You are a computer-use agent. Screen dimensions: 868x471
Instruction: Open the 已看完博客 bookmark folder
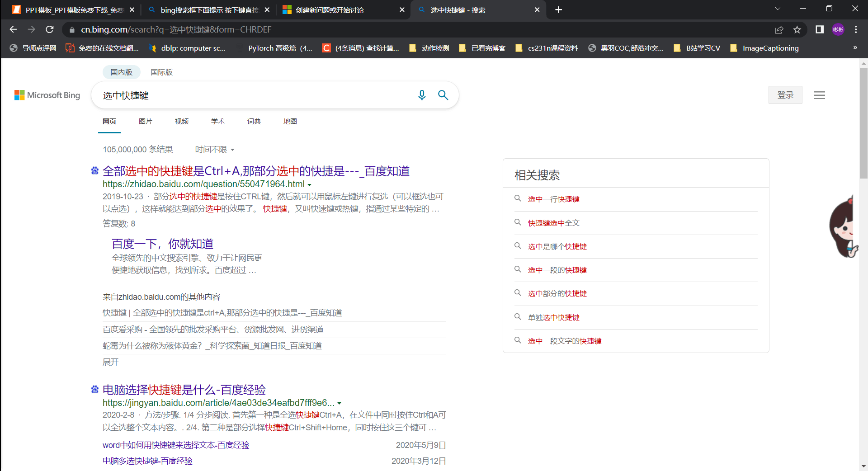click(482, 48)
